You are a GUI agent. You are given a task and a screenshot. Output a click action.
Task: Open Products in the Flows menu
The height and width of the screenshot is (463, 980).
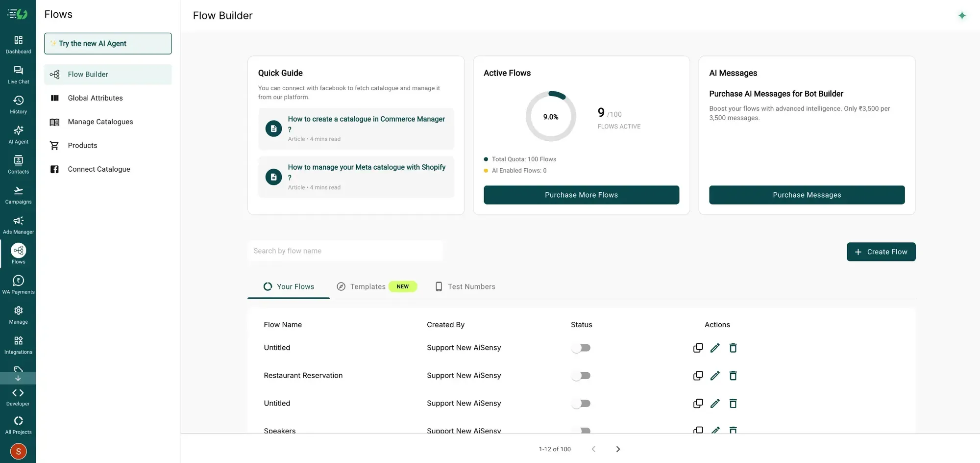pos(108,145)
